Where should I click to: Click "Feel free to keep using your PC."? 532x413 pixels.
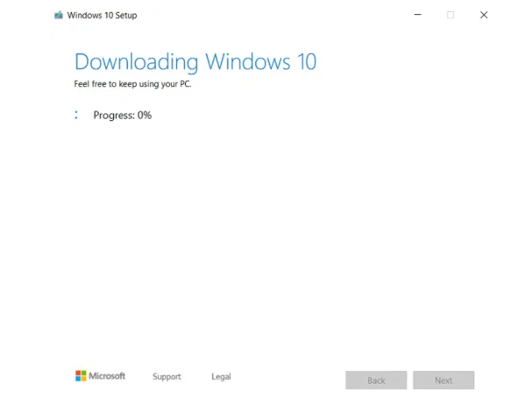(133, 84)
